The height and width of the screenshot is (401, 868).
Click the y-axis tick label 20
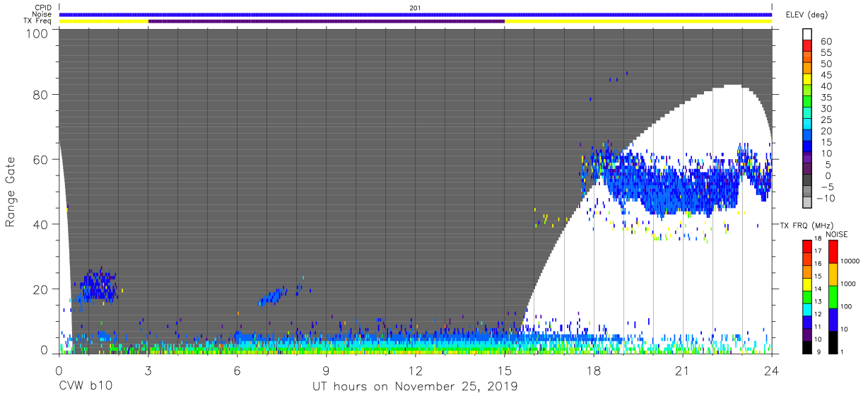(41, 289)
